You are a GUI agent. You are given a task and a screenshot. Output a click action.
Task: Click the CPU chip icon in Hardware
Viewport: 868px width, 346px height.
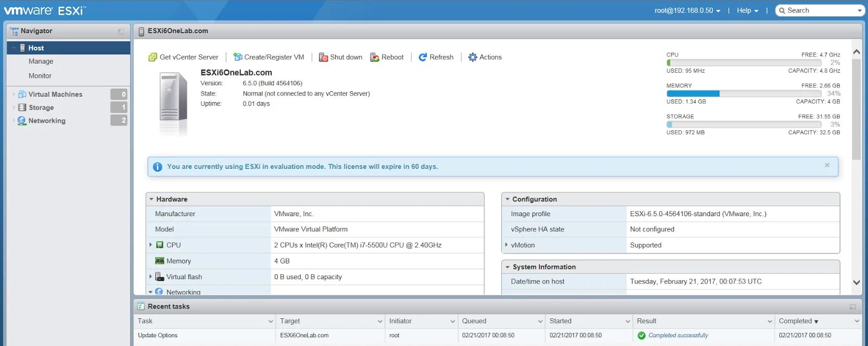pyautogui.click(x=159, y=245)
